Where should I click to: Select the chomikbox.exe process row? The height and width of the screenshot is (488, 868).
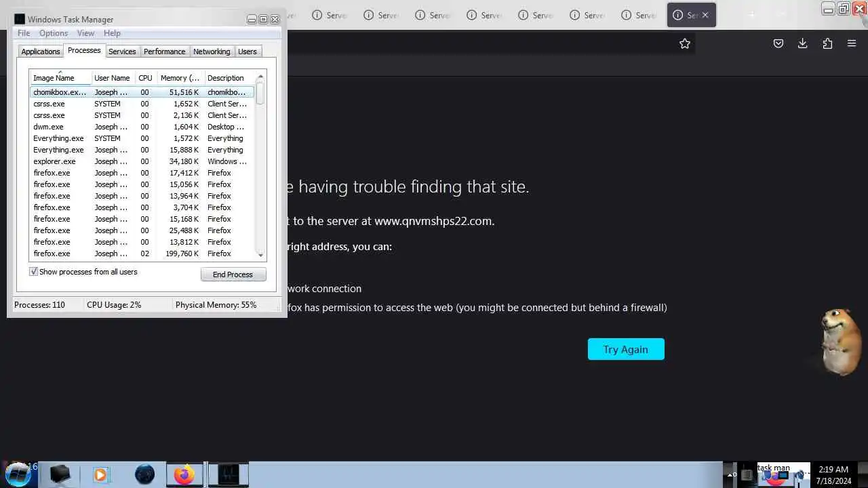click(142, 92)
